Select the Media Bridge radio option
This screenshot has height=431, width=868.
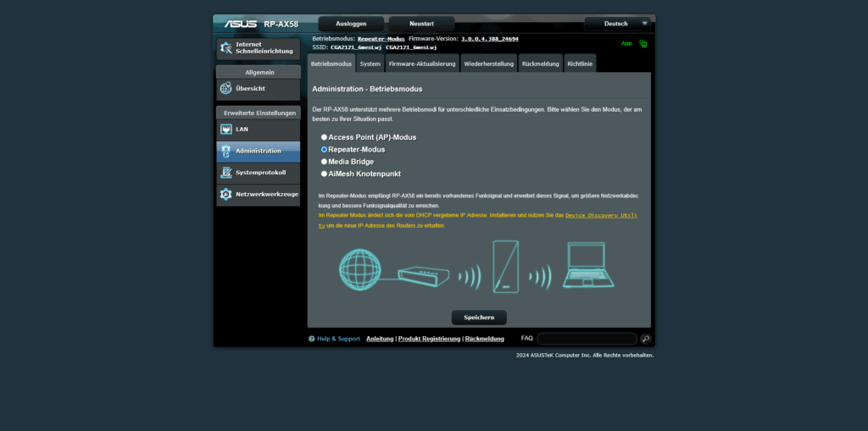click(324, 162)
